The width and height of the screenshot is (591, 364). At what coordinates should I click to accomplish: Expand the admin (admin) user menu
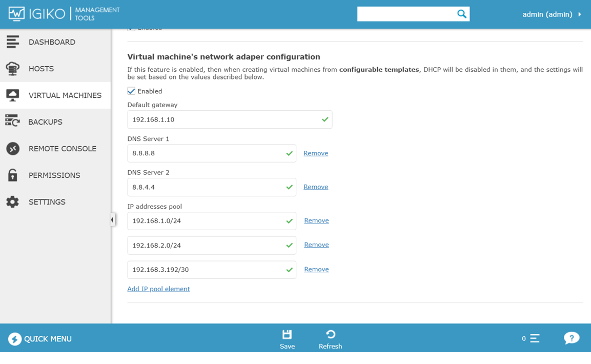[x=552, y=14]
